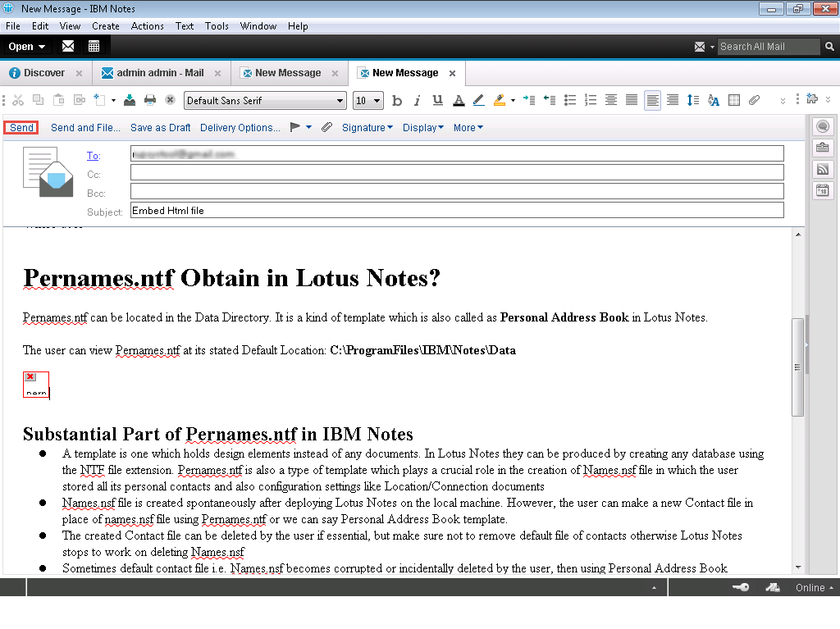The image size is (840, 629).
Task: Open the follow-up flag dropdown arrow
Action: coord(308,127)
